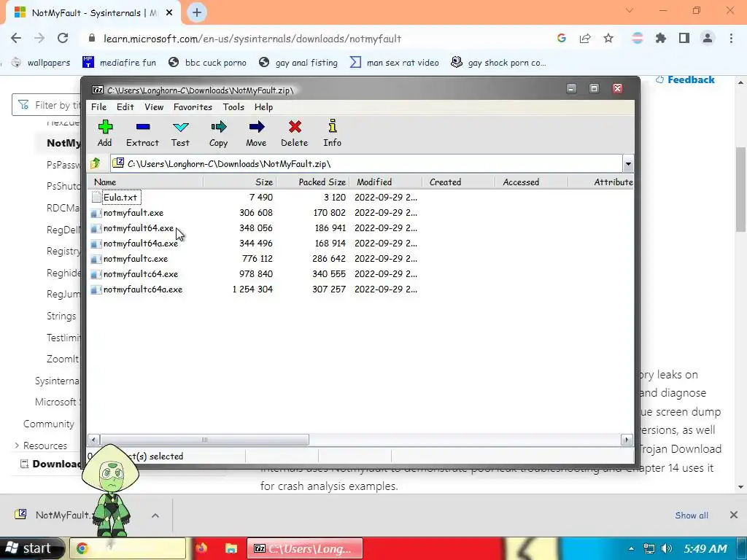Image resolution: width=747 pixels, height=560 pixels.
Task: Click the Filter by title field
Action: tap(47, 105)
